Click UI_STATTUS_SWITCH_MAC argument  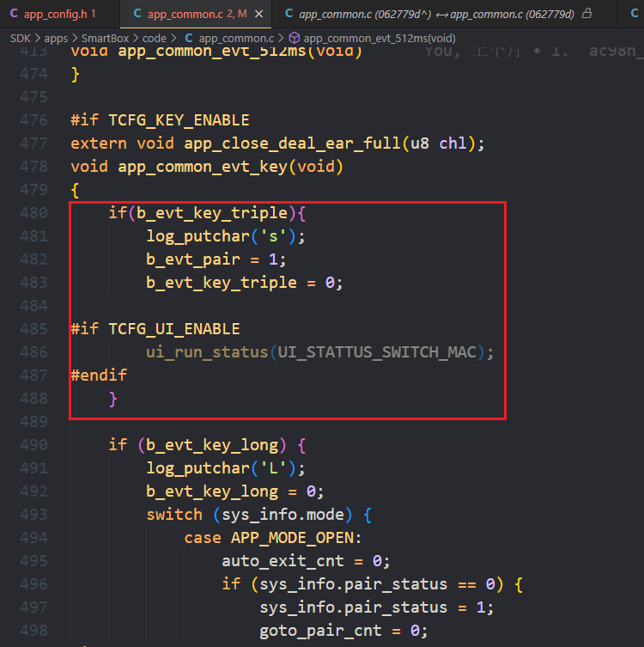tap(377, 352)
